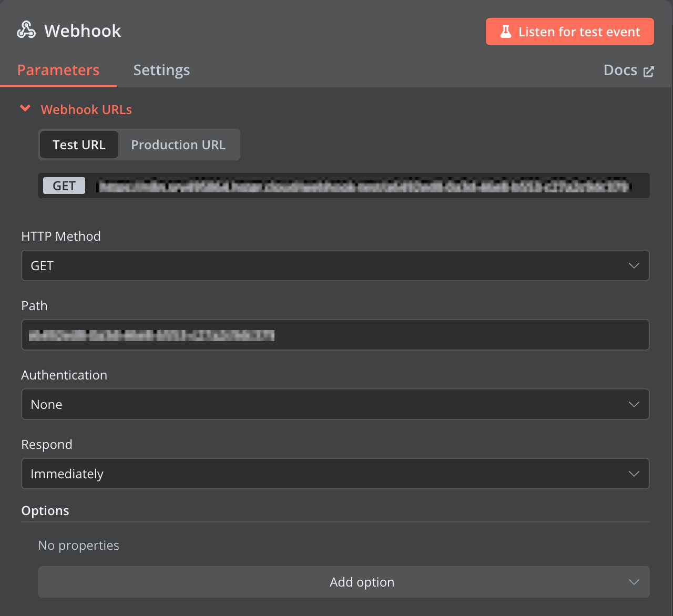Click the chevron on the Respond selector
Screen dimensions: 673x616
[634, 474]
